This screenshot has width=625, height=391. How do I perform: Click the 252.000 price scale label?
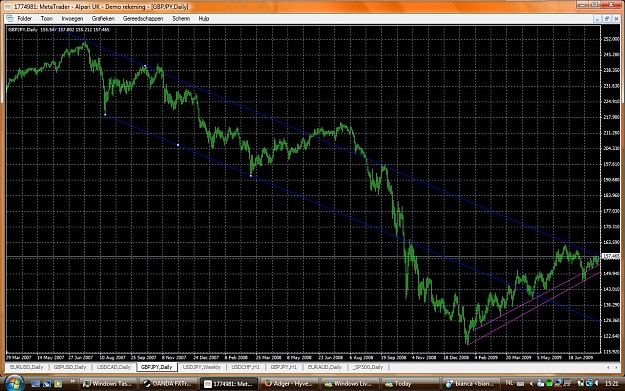point(611,39)
